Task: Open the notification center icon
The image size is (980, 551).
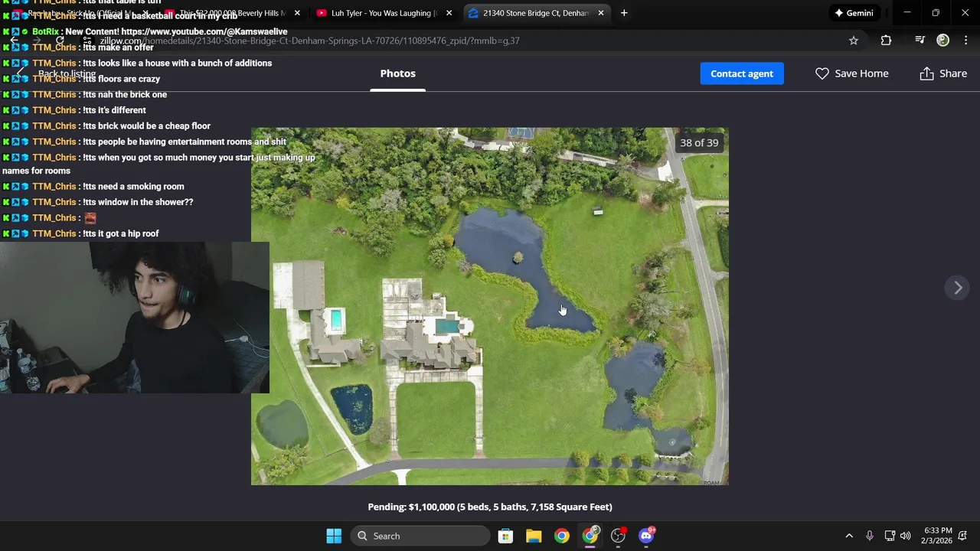Action: click(x=963, y=536)
